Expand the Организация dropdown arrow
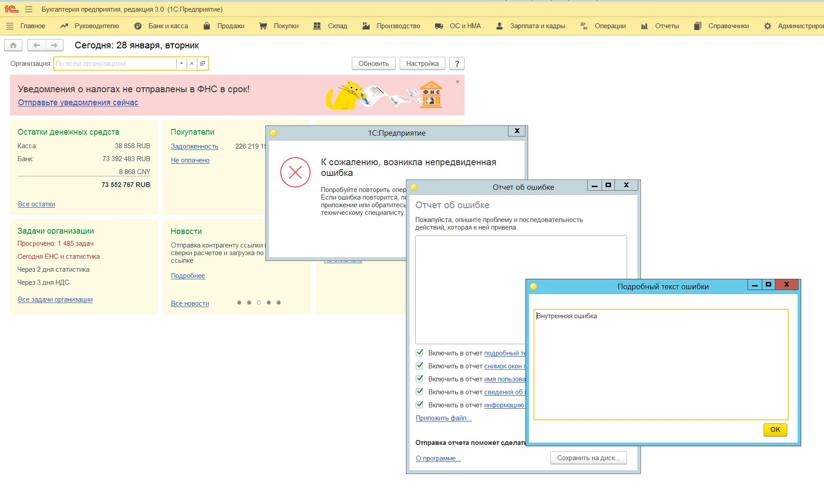 click(181, 64)
